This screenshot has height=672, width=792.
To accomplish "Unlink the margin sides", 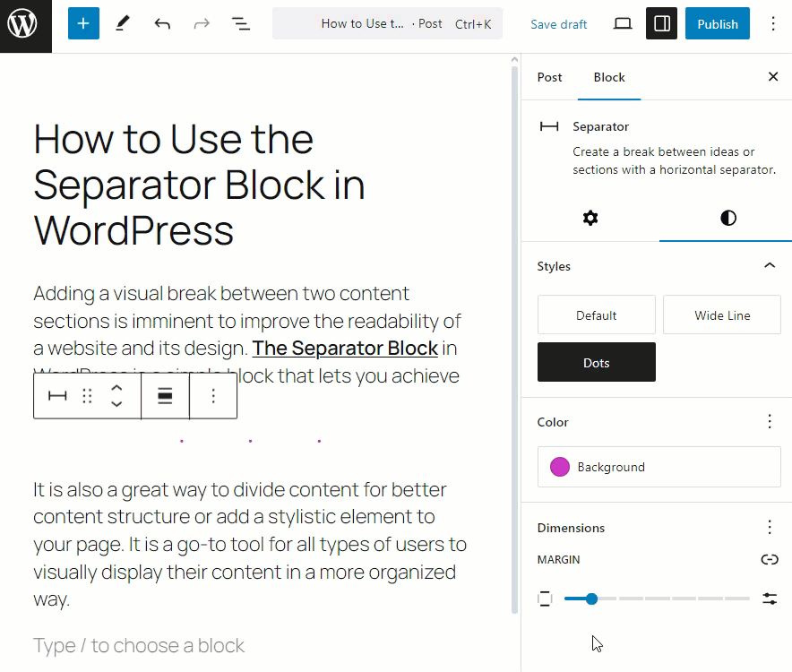I will click(x=770, y=559).
